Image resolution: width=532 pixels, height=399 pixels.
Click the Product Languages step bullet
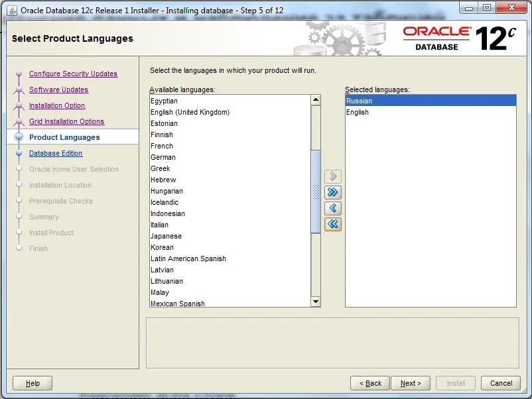pos(19,137)
